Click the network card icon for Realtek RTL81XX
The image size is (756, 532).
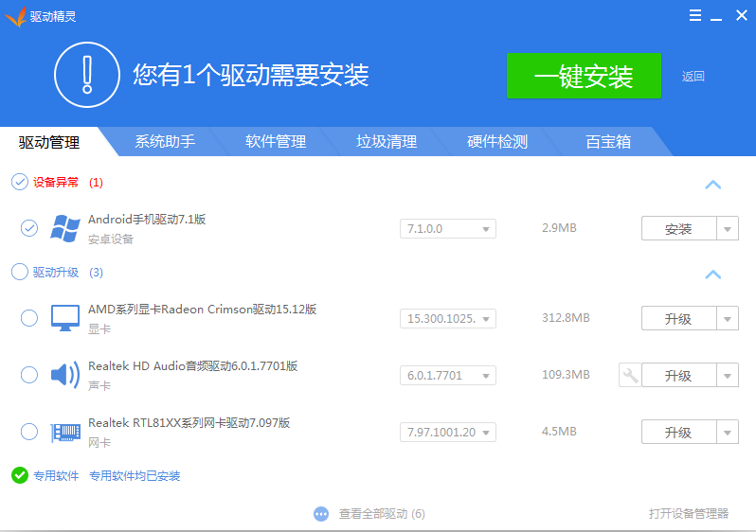point(65,432)
